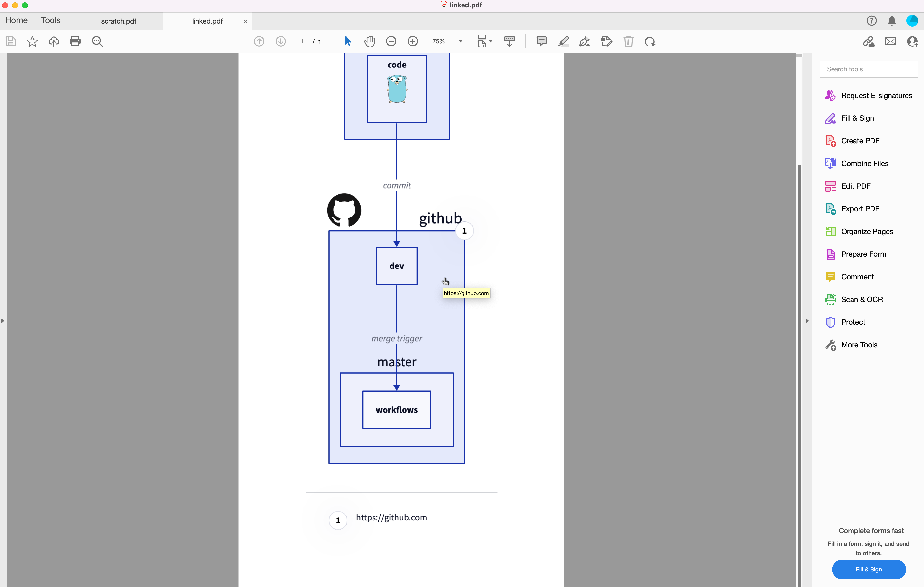Click the trash delete icon

[629, 41]
